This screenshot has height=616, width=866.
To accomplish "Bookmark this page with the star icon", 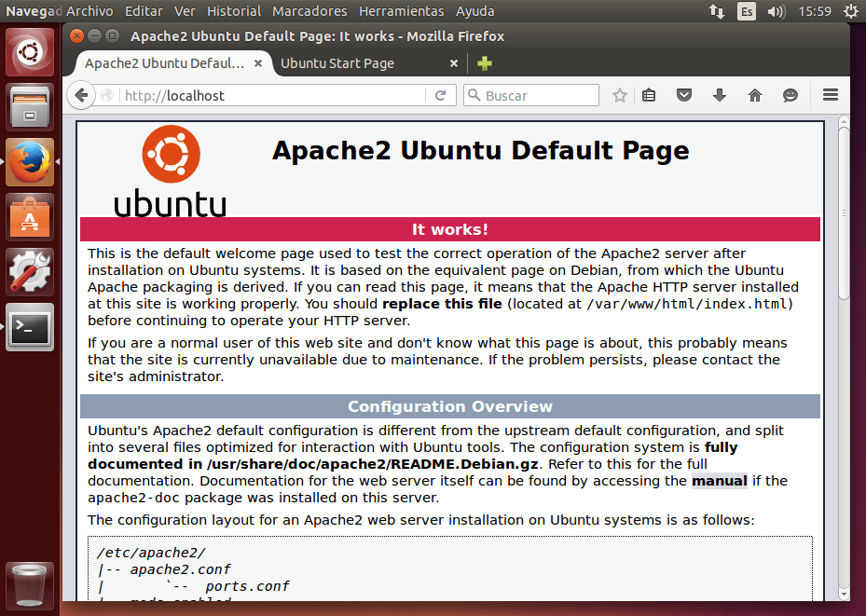I will tap(620, 95).
